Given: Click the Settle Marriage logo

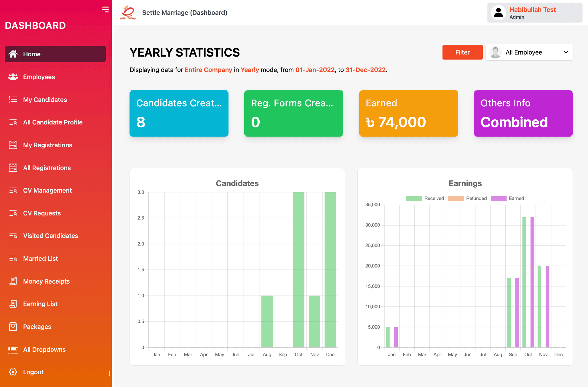Looking at the screenshot, I should (x=128, y=12).
